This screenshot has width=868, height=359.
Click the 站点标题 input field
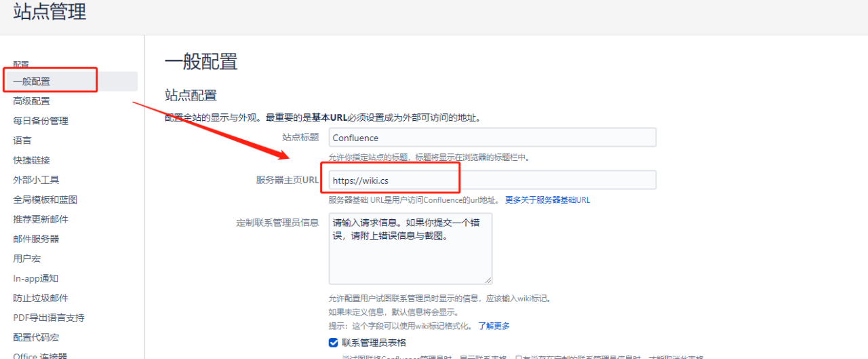492,137
